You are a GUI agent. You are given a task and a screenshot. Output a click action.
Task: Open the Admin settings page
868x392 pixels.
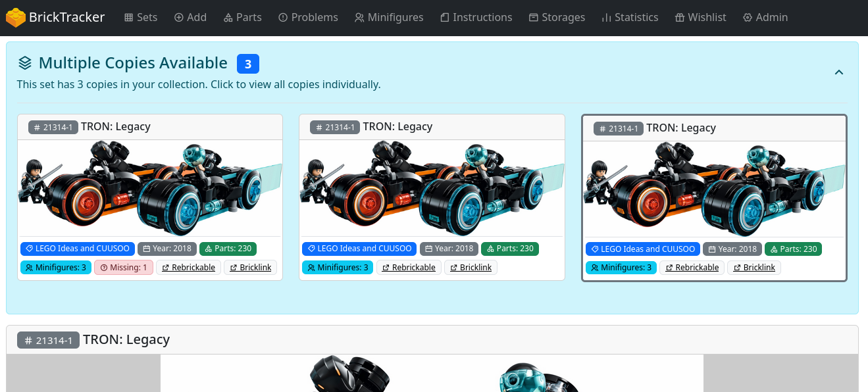[x=765, y=18]
